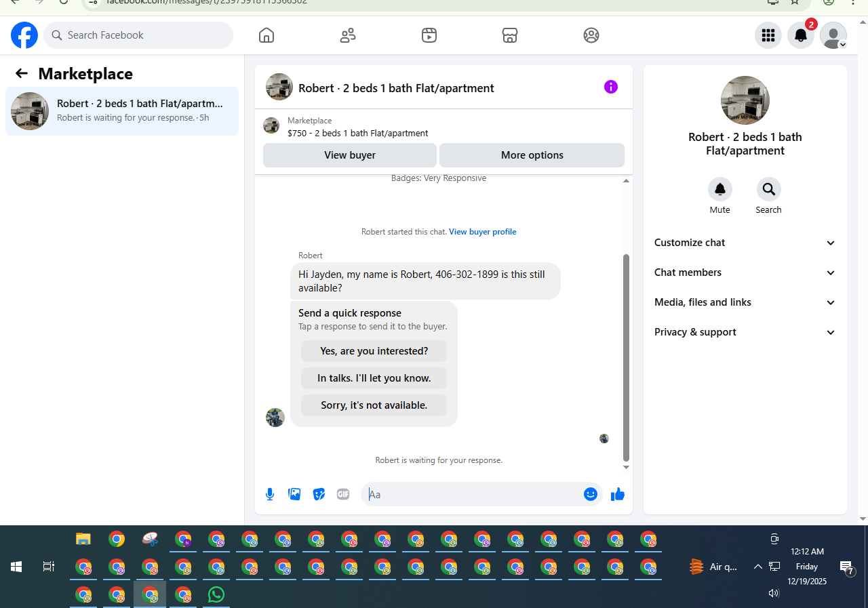
Task: Open the Air quality weather widget
Action: click(x=713, y=567)
